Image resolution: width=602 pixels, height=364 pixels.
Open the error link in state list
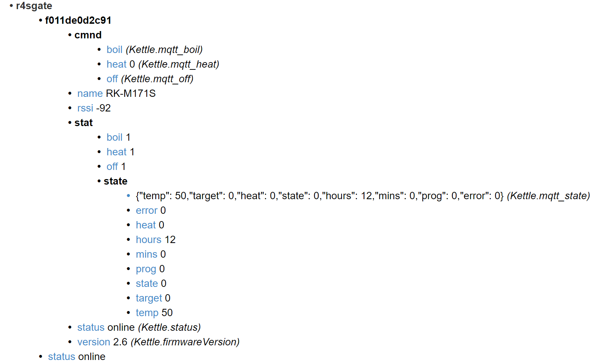[x=146, y=211]
